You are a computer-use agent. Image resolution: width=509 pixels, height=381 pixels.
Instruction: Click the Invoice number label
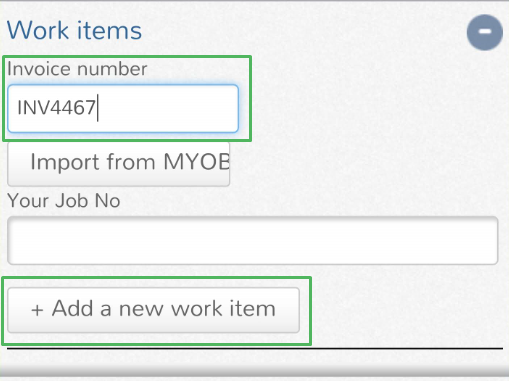point(77,69)
